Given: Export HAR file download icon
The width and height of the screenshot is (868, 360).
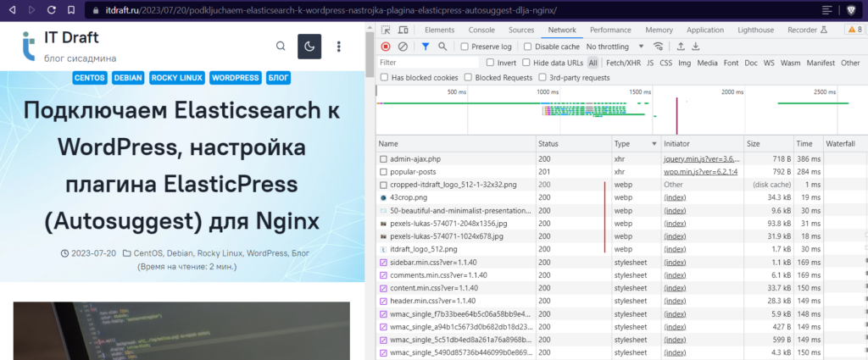Looking at the screenshot, I should pyautogui.click(x=697, y=47).
